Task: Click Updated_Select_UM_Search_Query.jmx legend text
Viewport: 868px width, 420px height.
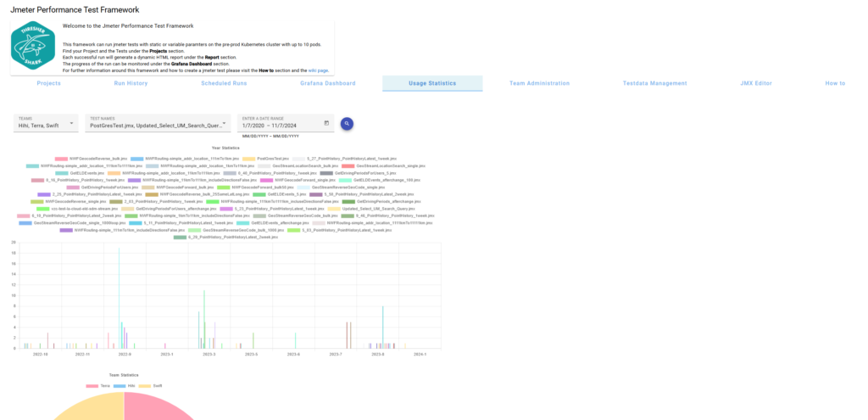Action: click(378, 209)
